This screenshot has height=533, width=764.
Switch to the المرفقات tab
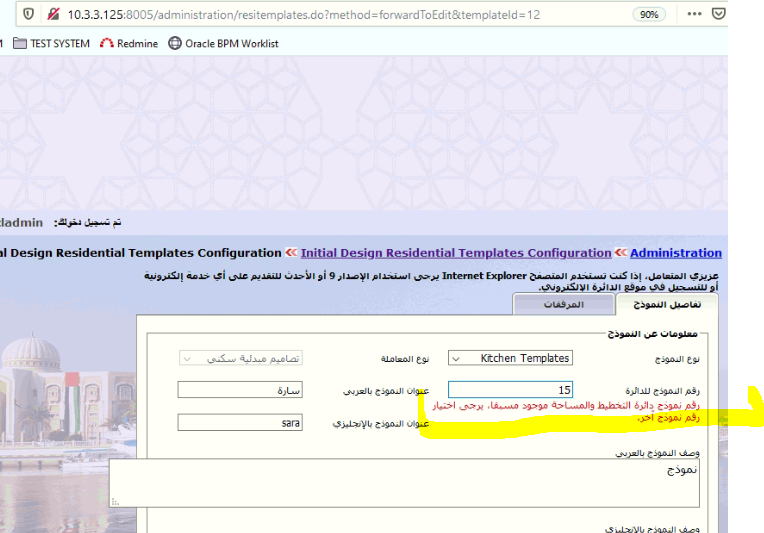[x=564, y=305]
